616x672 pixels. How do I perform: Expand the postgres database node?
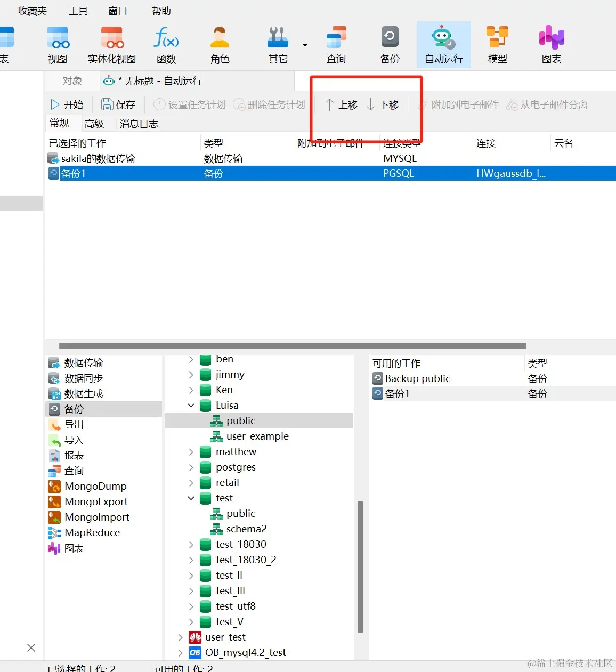point(191,468)
